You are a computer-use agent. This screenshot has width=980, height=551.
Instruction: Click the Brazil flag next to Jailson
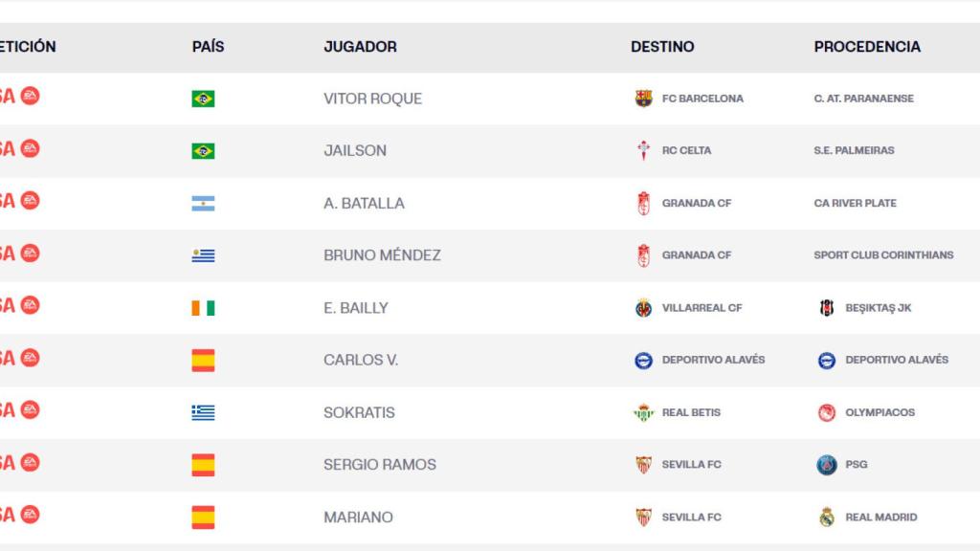point(202,150)
